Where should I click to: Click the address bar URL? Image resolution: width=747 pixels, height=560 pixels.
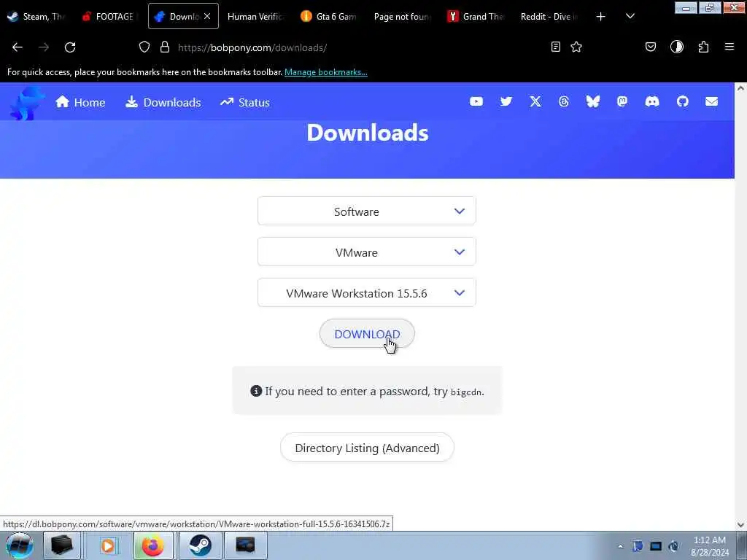click(x=252, y=47)
